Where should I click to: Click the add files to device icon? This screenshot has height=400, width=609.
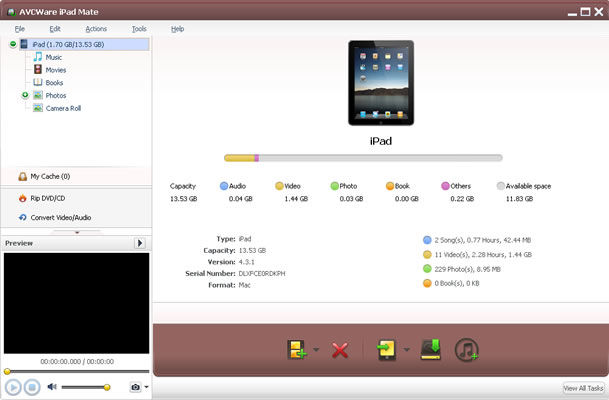click(x=297, y=350)
